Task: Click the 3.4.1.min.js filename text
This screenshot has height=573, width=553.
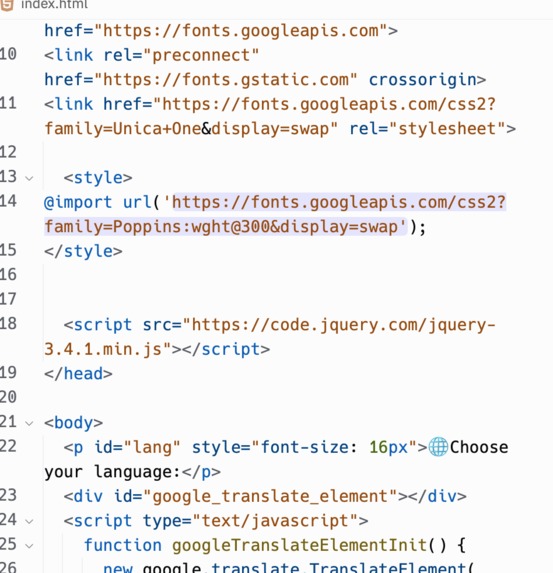Action: [103, 349]
